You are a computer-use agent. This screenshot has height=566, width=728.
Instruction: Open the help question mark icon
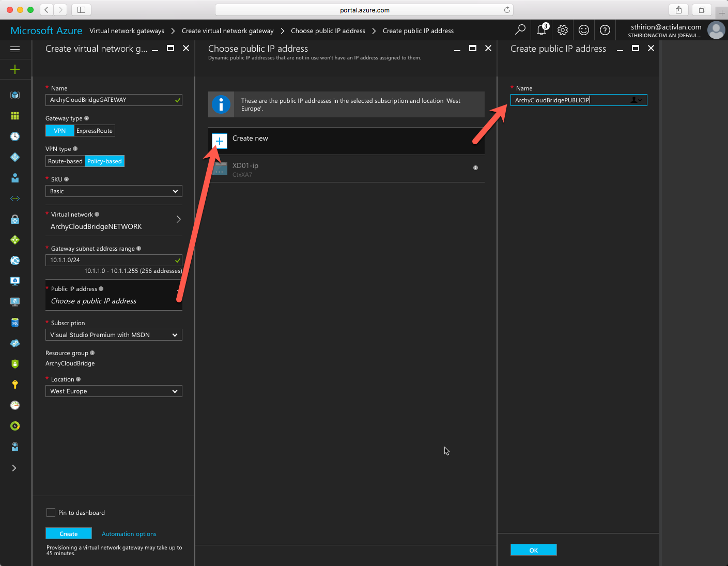[605, 30]
